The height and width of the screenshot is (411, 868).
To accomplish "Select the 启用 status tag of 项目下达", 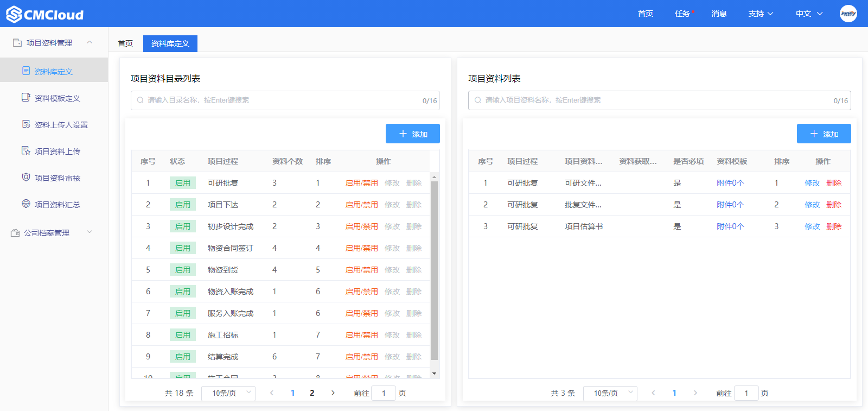I will pos(183,205).
